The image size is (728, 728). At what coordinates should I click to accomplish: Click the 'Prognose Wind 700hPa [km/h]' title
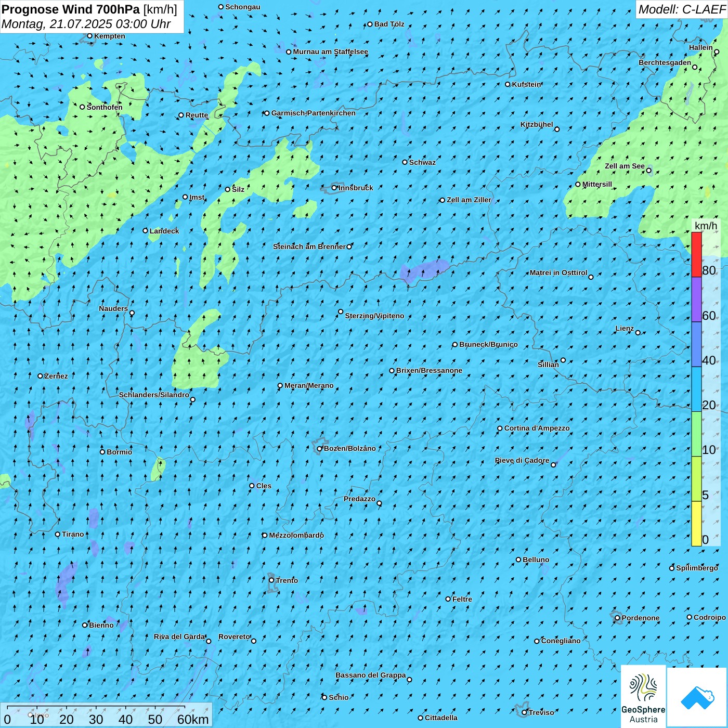[89, 9]
